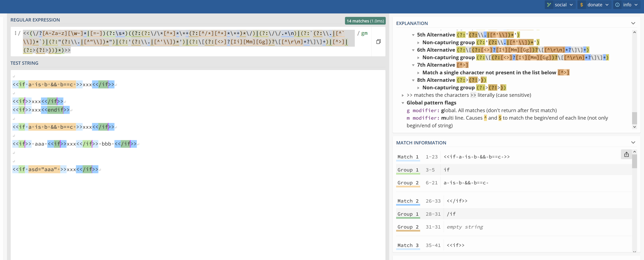Open the donate dropdown menu
The height and width of the screenshot is (260, 644).
point(595,5)
